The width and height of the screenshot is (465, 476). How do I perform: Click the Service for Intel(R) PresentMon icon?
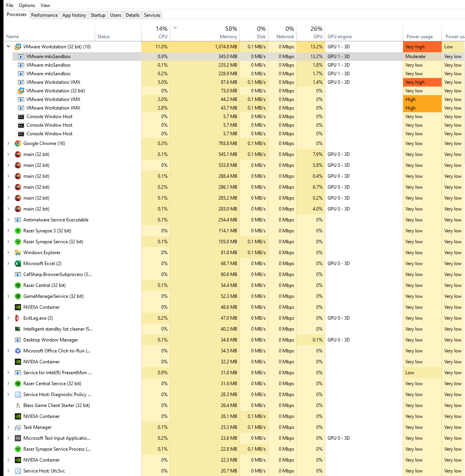(18, 373)
